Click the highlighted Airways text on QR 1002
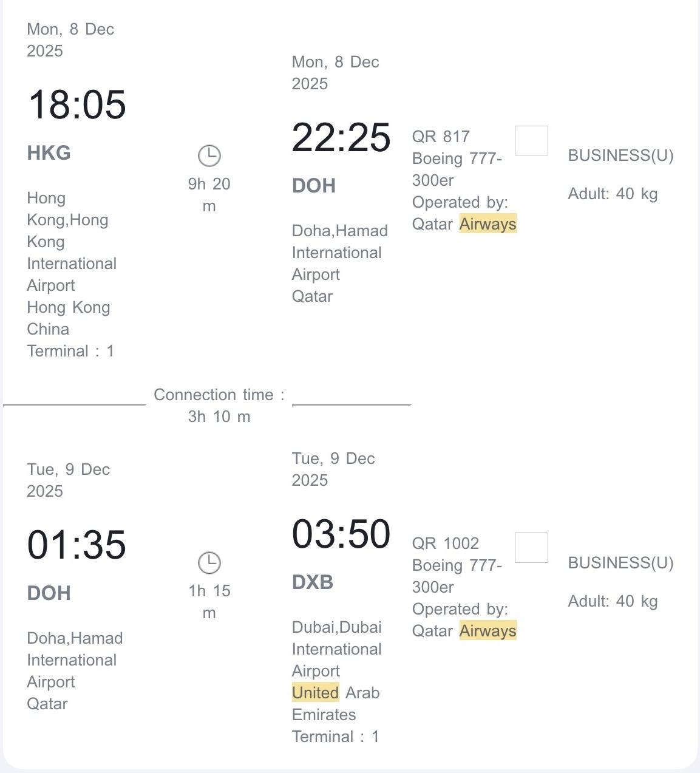Image resolution: width=700 pixels, height=773 pixels. point(488,631)
